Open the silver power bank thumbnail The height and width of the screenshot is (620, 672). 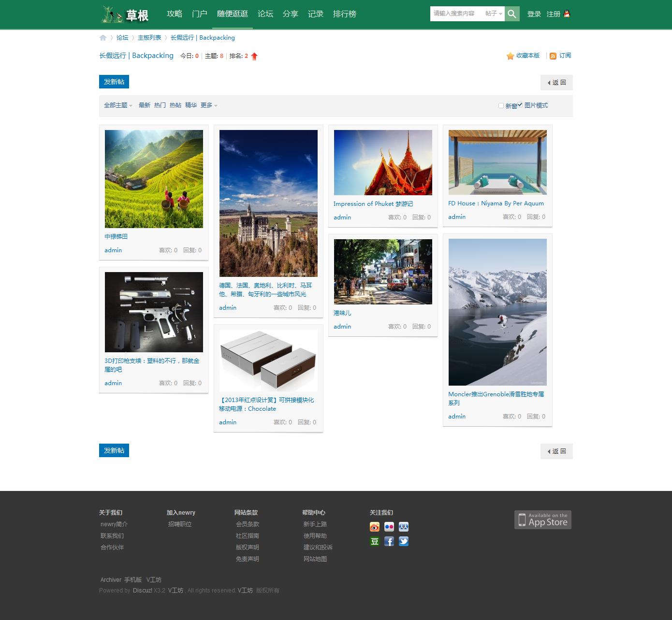(x=268, y=360)
